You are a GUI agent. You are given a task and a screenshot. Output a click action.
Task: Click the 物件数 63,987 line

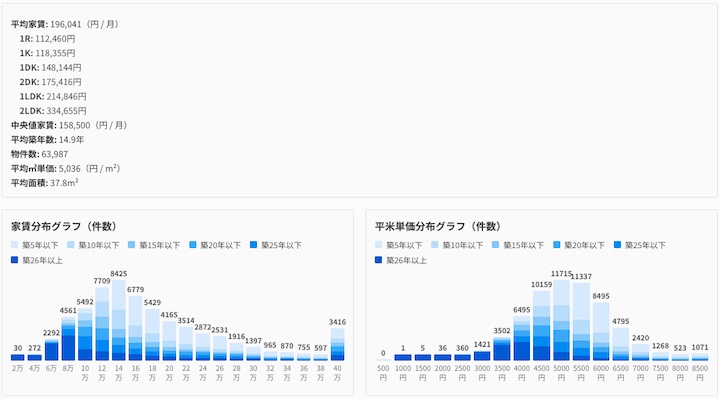[39, 154]
